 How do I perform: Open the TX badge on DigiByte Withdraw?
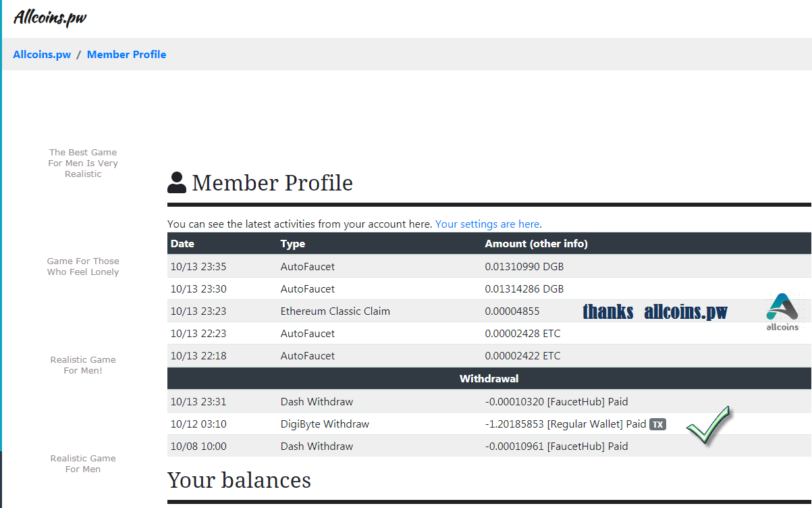click(x=657, y=424)
